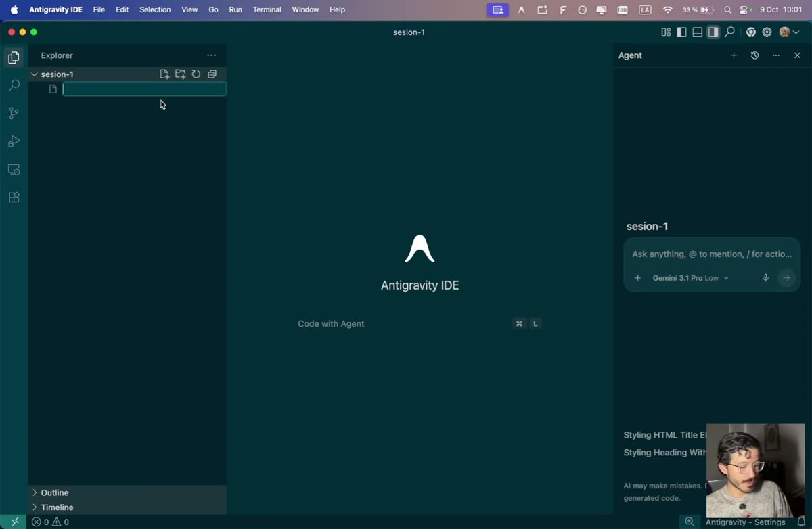Open the remote window indicator in status bar

(x=15, y=522)
